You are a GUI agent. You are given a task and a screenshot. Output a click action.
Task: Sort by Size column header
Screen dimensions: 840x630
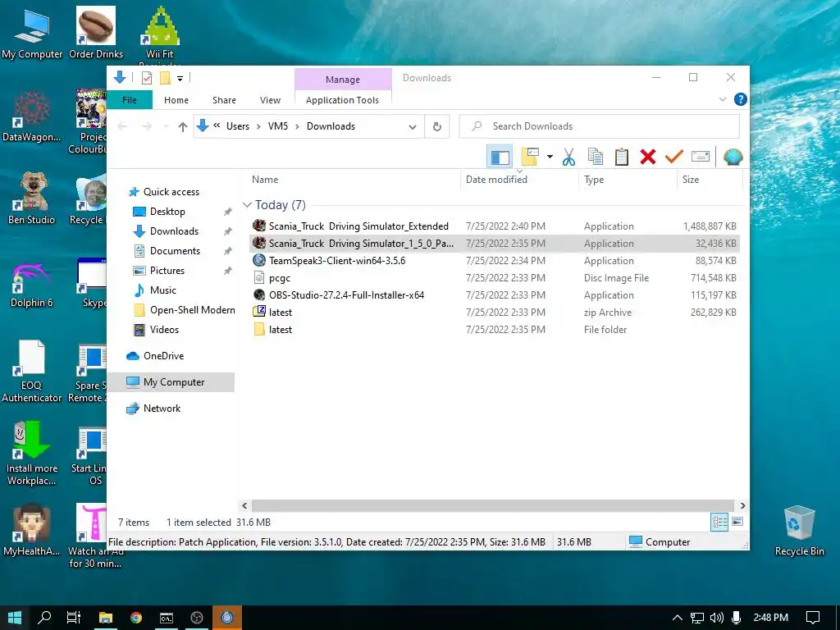tap(710, 180)
